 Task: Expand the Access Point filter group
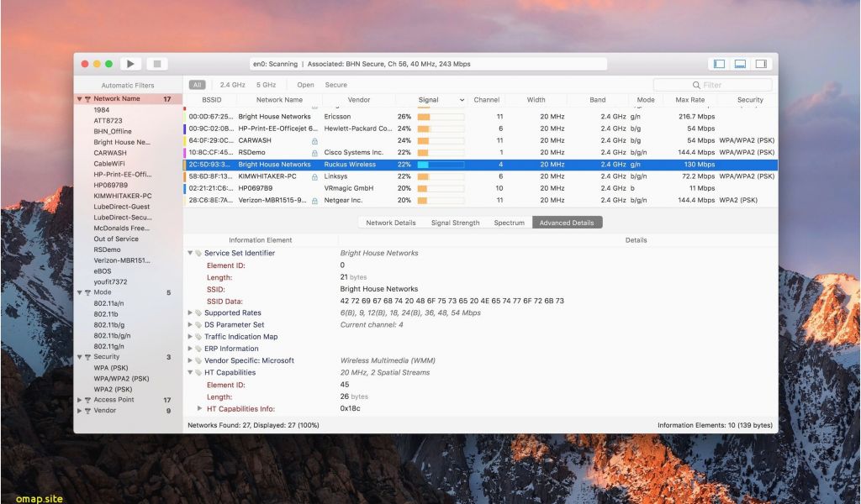pos(80,401)
